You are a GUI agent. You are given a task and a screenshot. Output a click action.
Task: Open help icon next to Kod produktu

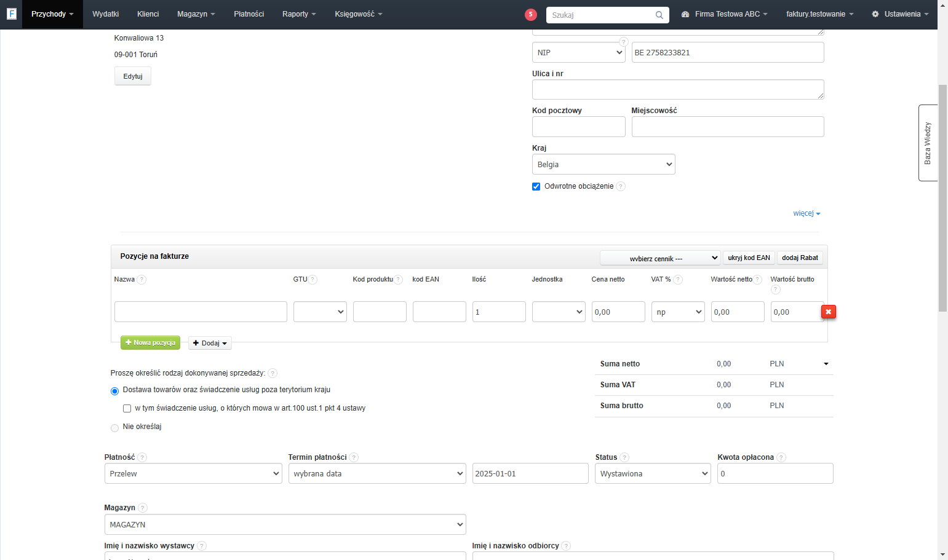[x=399, y=280]
